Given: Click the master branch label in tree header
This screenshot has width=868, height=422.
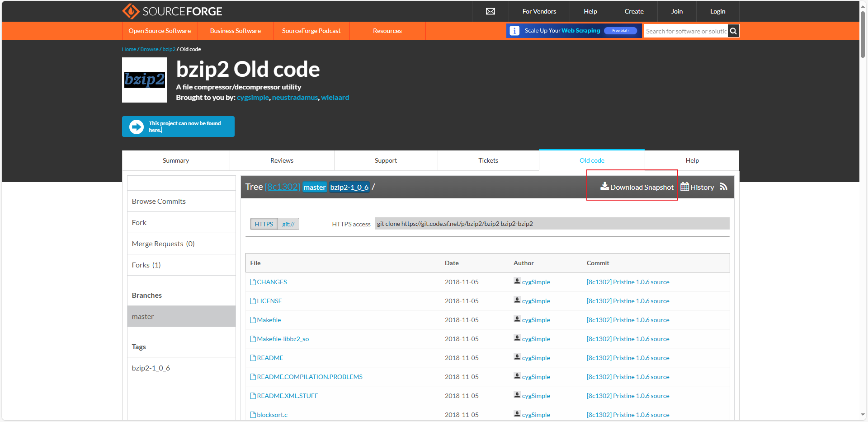Looking at the screenshot, I should 315,187.
